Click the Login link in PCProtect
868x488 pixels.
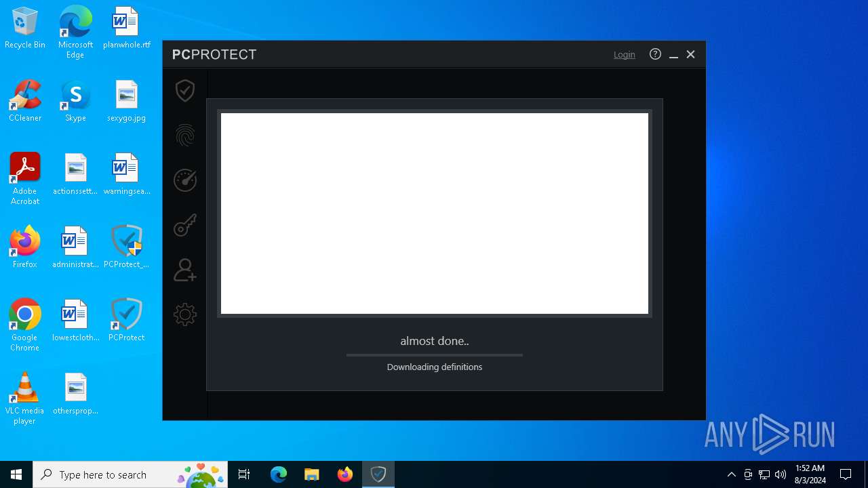pyautogui.click(x=625, y=55)
